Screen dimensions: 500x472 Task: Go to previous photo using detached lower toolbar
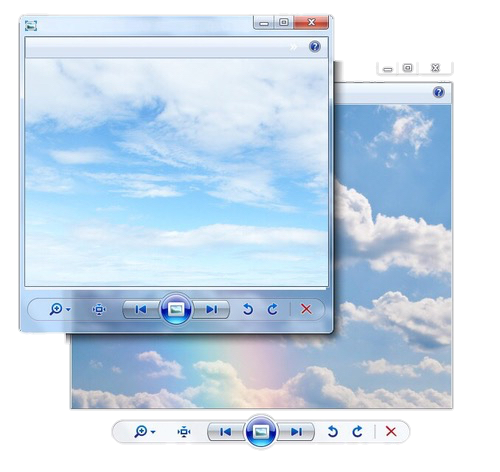(226, 432)
